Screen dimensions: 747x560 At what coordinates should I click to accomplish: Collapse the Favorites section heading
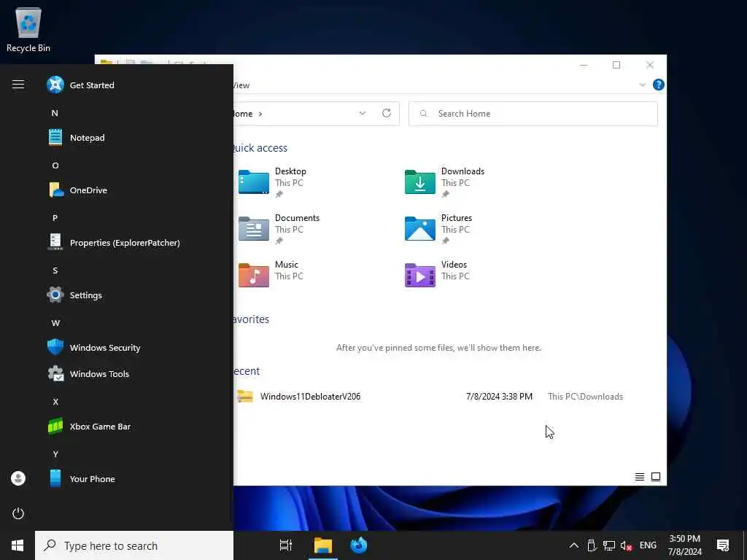pos(251,319)
